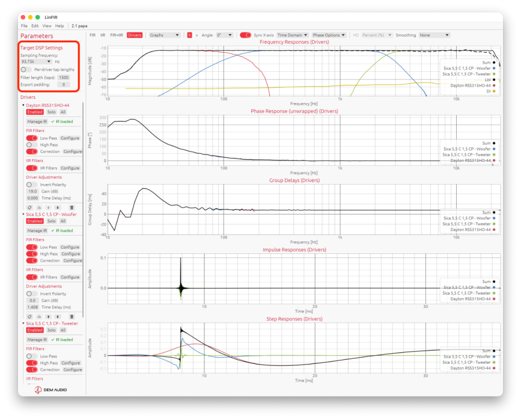Click Dayton Gain (dB) value field
This screenshot has width=521, height=420.
(x=32, y=191)
